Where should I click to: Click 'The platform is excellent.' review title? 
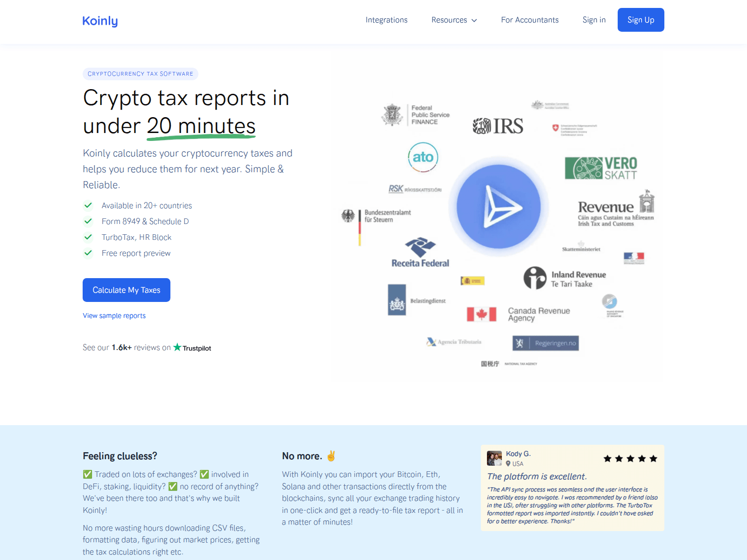[537, 476]
